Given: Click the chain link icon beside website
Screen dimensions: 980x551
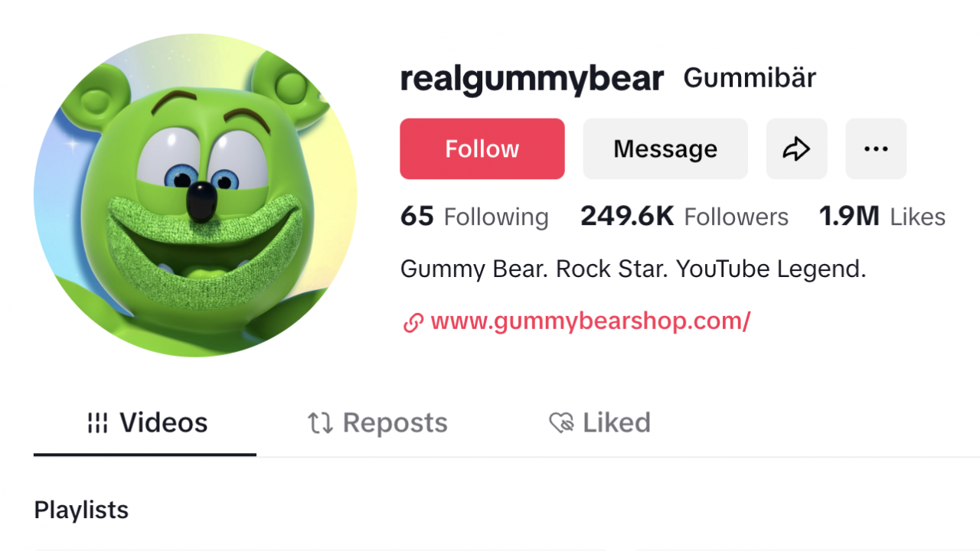Looking at the screenshot, I should point(413,322).
